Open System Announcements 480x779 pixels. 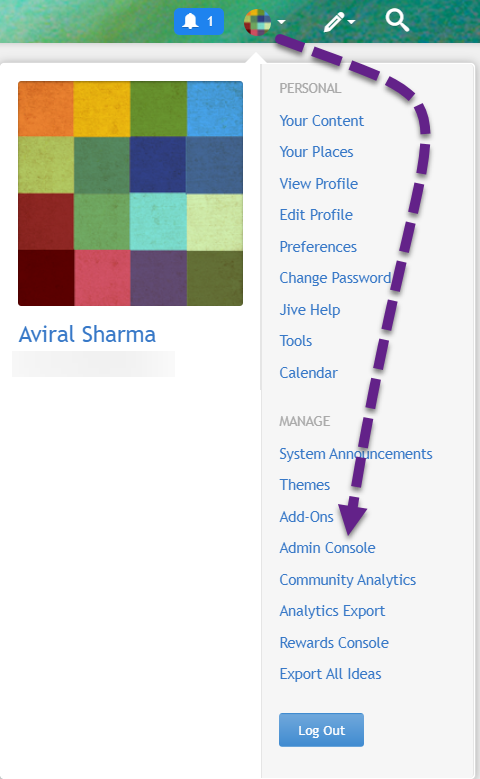356,454
